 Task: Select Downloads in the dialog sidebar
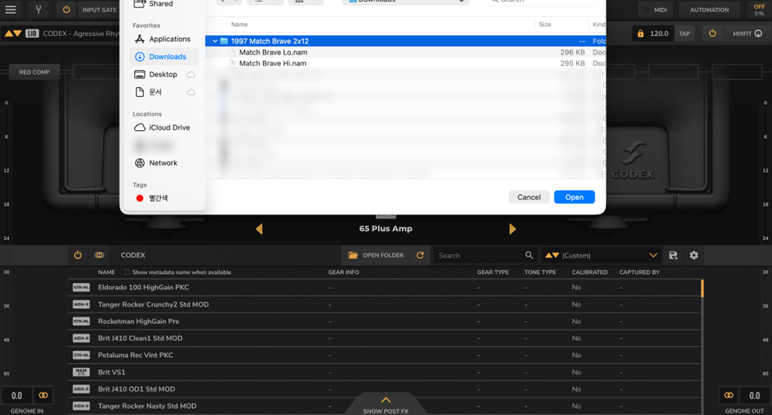click(164, 57)
